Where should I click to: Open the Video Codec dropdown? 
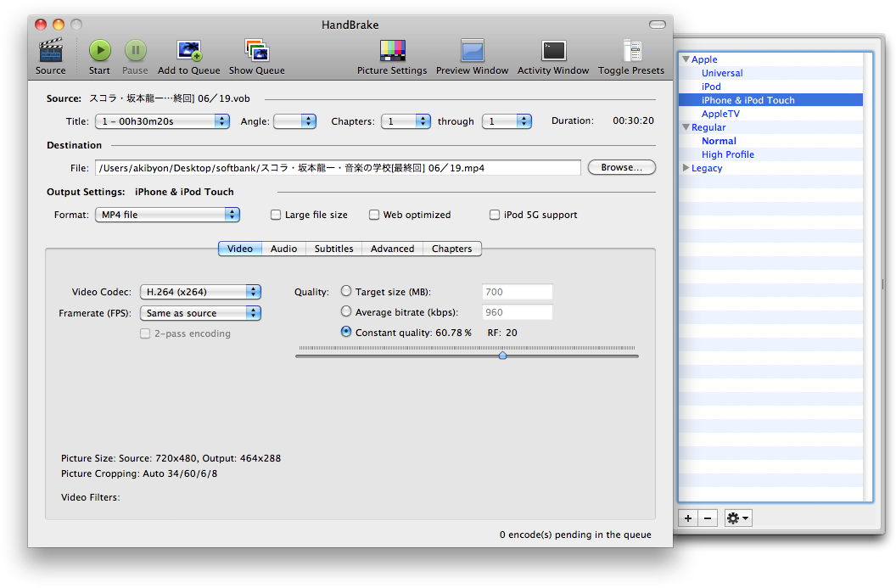pos(200,292)
